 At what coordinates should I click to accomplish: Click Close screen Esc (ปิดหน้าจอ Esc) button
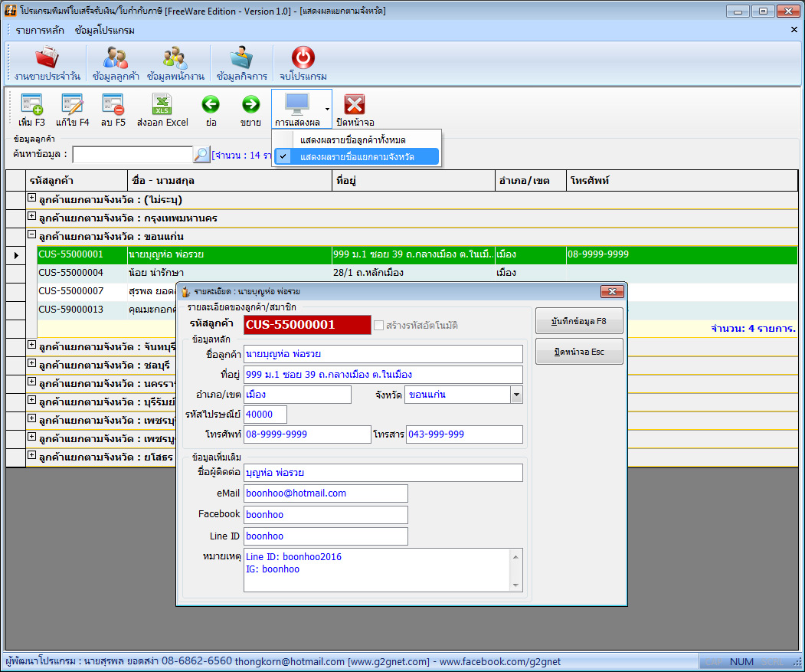tap(579, 352)
